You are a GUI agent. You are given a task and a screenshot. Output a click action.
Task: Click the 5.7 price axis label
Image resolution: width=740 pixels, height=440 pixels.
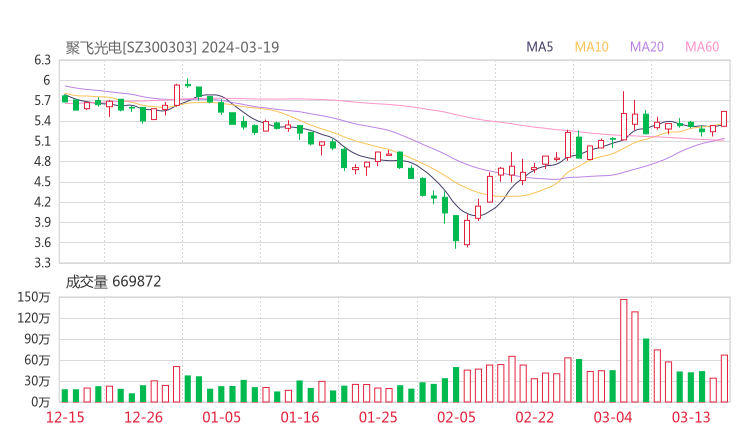point(42,101)
